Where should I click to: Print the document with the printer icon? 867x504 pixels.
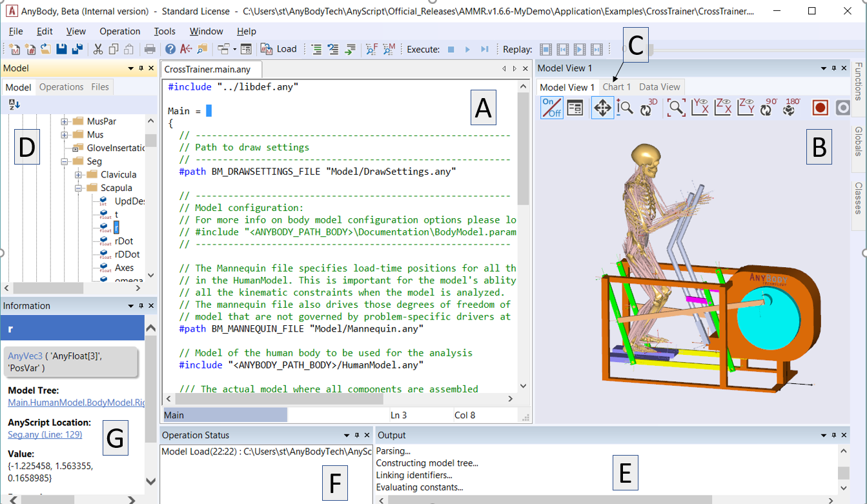pyautogui.click(x=150, y=49)
